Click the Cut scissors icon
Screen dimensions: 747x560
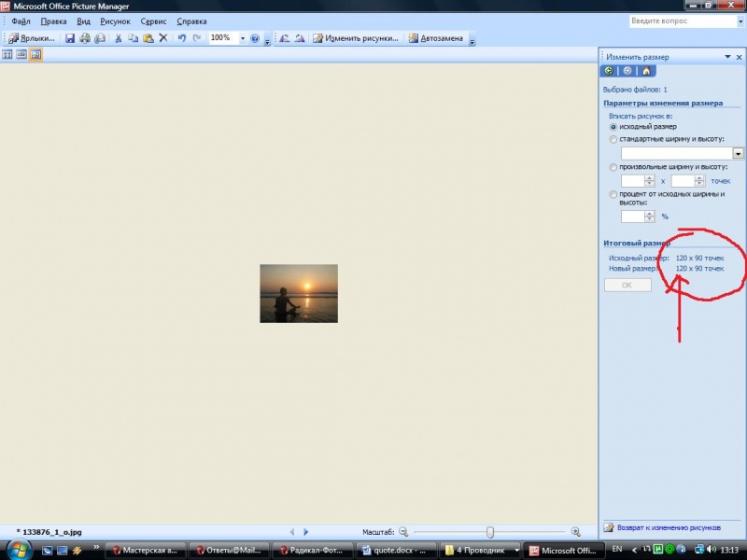[119, 38]
